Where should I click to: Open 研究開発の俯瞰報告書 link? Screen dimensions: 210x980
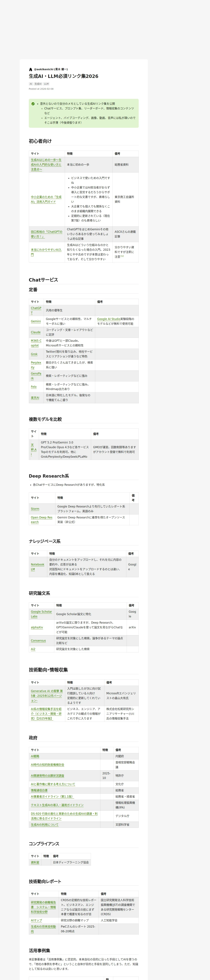[44, 907]
